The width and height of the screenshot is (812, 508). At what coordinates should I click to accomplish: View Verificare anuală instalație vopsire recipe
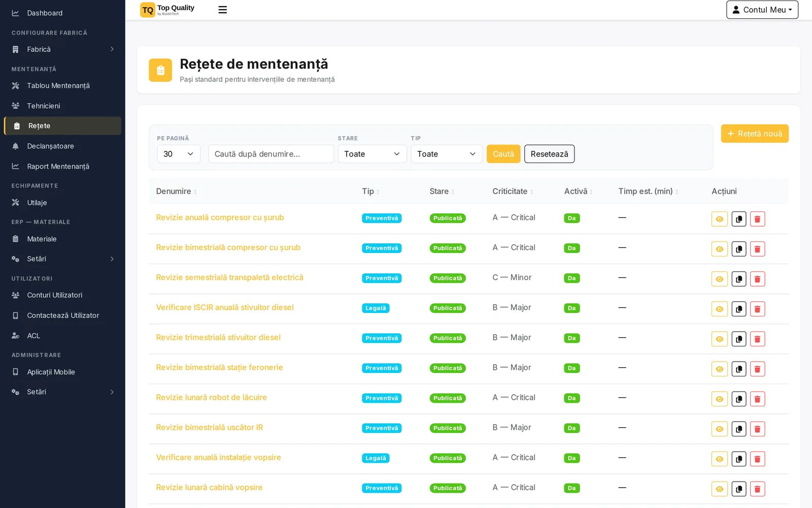[x=720, y=459]
